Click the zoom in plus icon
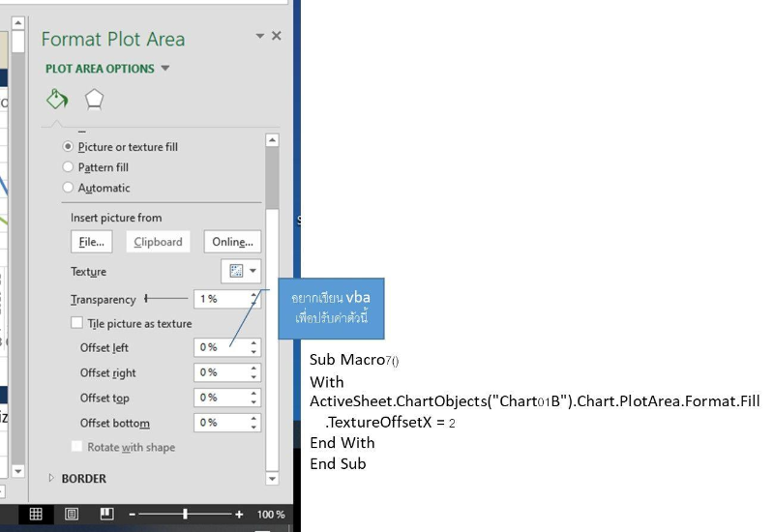 (239, 515)
